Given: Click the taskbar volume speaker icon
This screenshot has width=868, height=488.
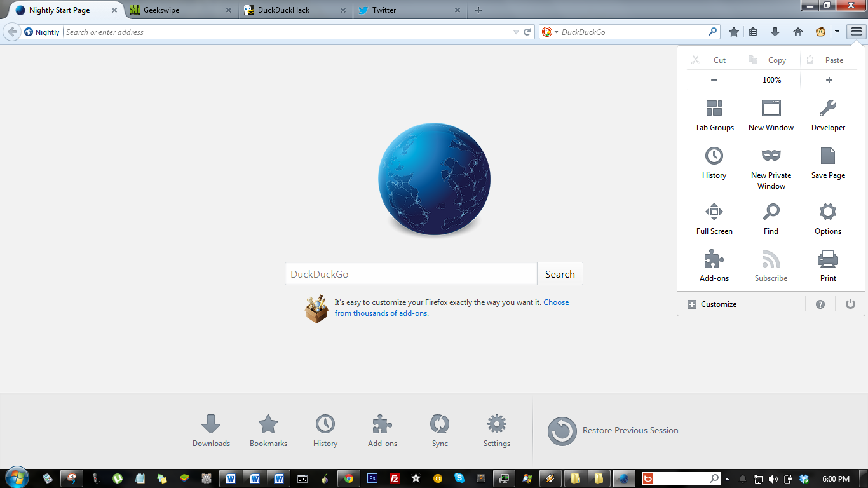Looking at the screenshot, I should click(773, 479).
